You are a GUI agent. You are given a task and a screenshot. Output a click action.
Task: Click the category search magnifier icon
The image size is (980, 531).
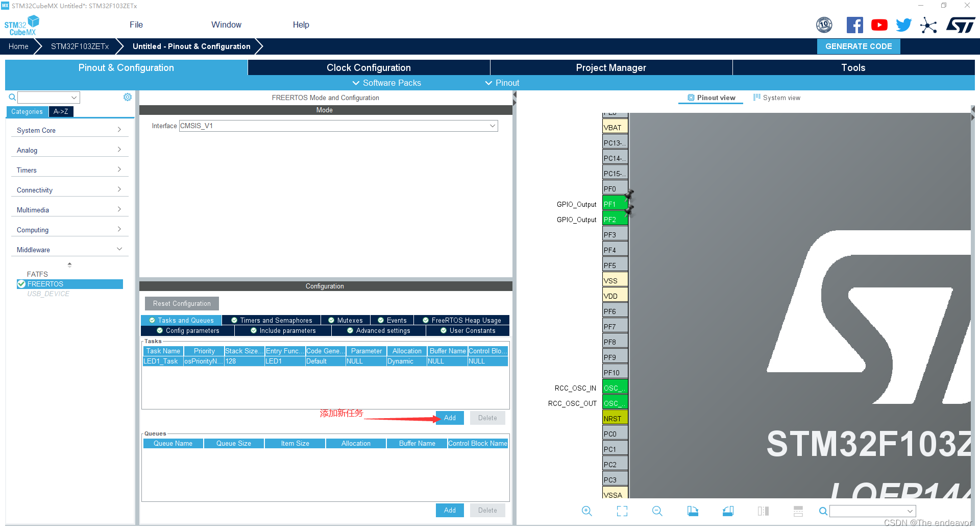12,97
